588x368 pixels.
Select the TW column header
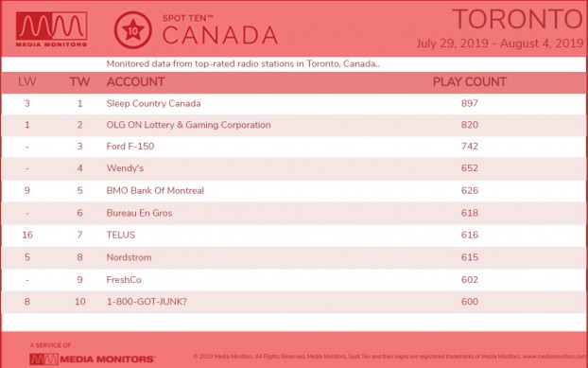[x=79, y=81]
